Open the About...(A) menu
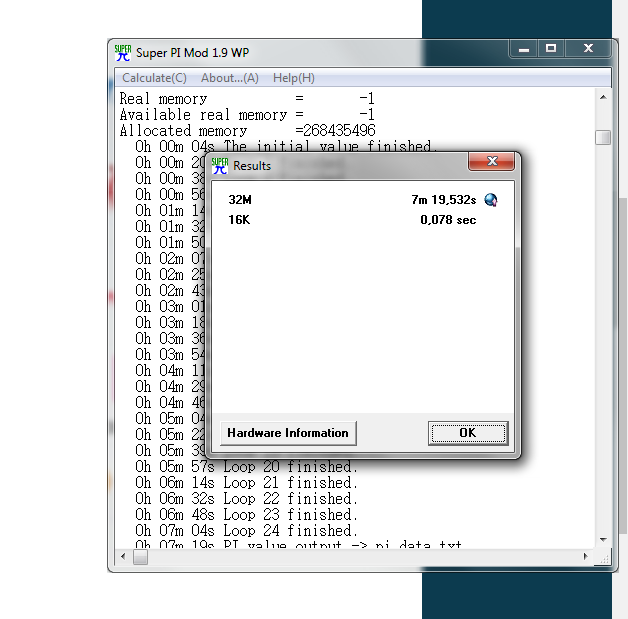 [x=229, y=78]
